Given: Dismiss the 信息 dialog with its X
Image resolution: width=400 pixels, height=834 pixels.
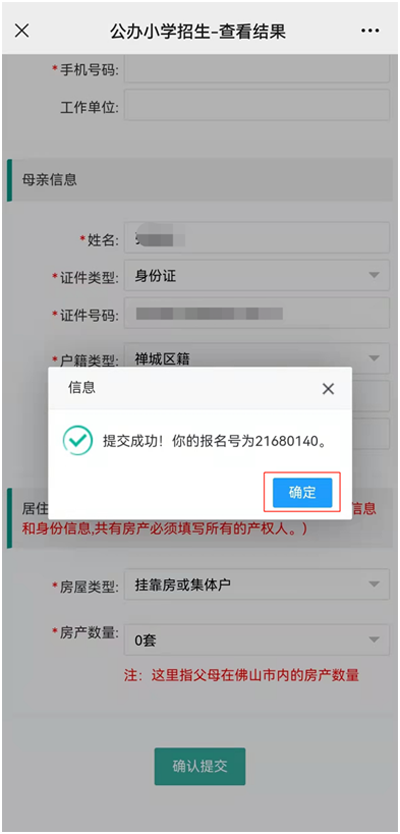Looking at the screenshot, I should pyautogui.click(x=328, y=389).
